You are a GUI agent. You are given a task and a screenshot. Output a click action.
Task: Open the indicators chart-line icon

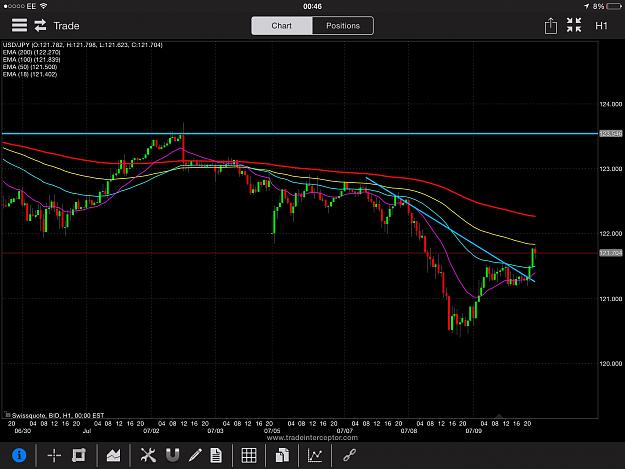tap(315, 455)
